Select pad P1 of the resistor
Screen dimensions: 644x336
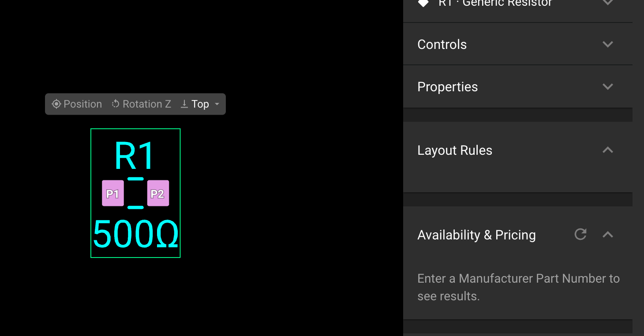[x=113, y=193]
